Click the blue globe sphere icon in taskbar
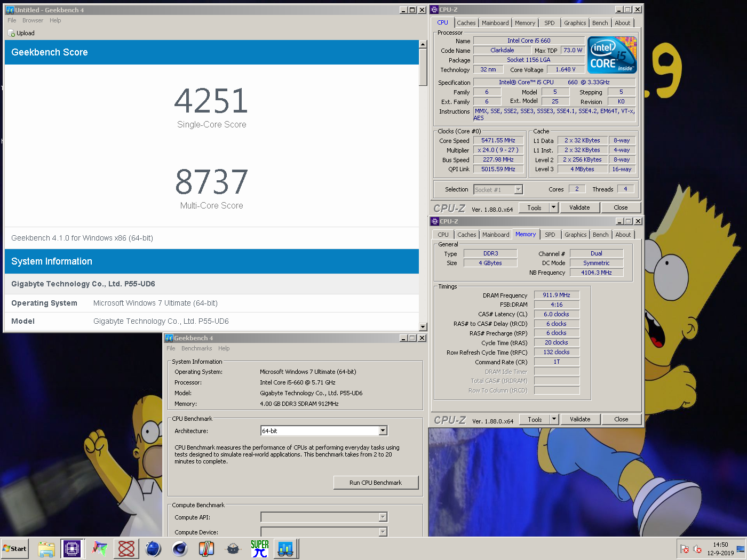 coord(153,549)
